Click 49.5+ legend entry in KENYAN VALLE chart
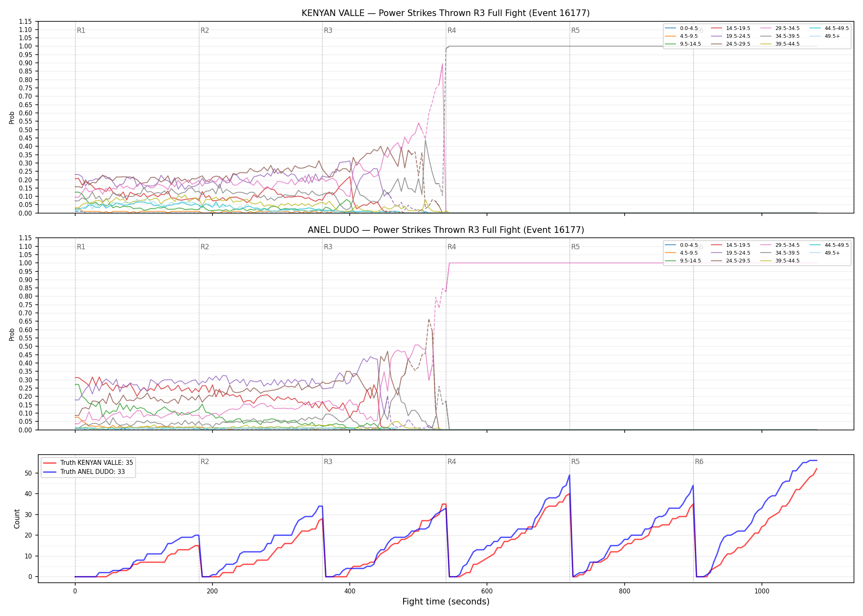The image size is (863, 616). coord(825,36)
